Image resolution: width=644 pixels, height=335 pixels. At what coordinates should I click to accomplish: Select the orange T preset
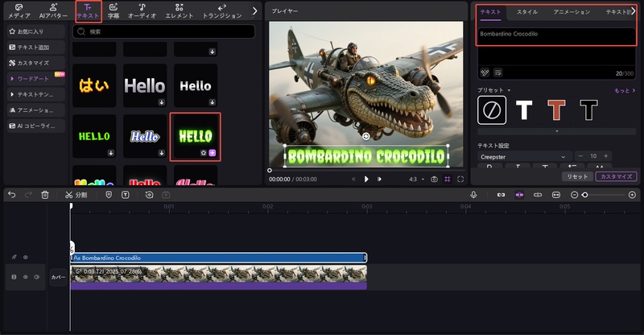[556, 110]
